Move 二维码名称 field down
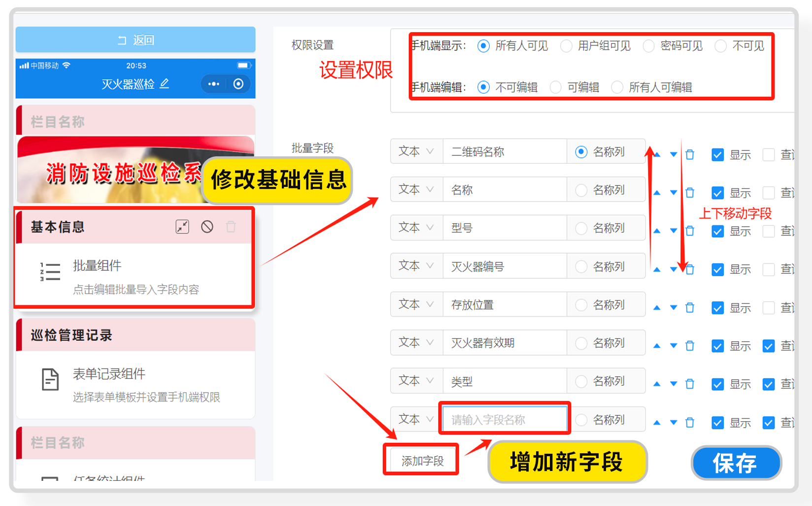The height and width of the screenshot is (506, 812). [x=673, y=155]
